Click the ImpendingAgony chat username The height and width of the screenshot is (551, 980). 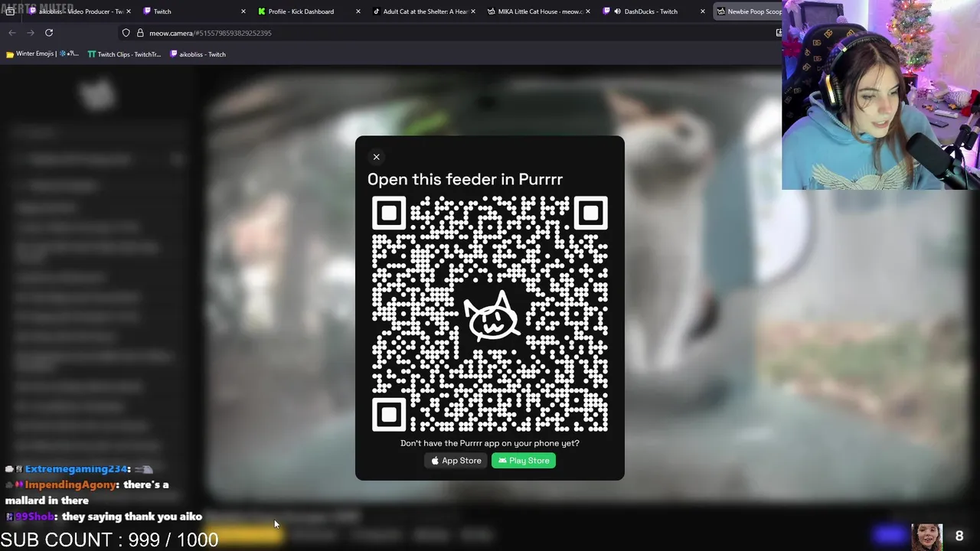72,484
